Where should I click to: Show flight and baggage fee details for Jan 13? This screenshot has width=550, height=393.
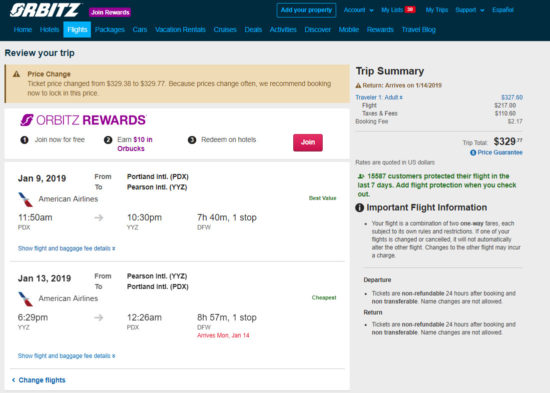(67, 356)
